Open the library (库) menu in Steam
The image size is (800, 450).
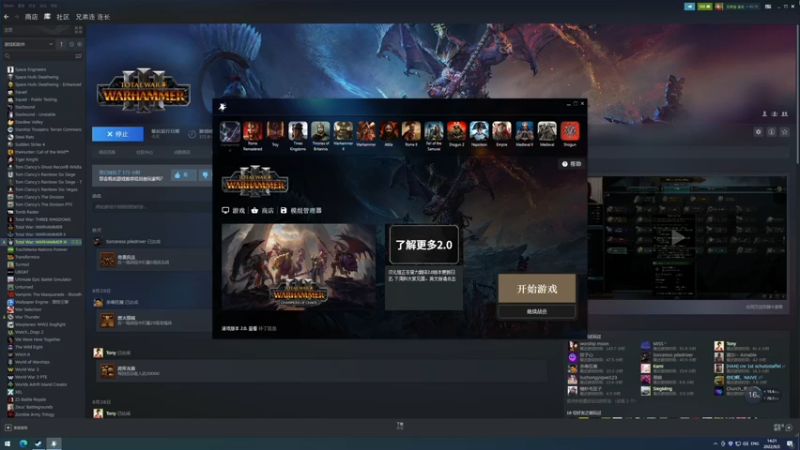[x=47, y=17]
